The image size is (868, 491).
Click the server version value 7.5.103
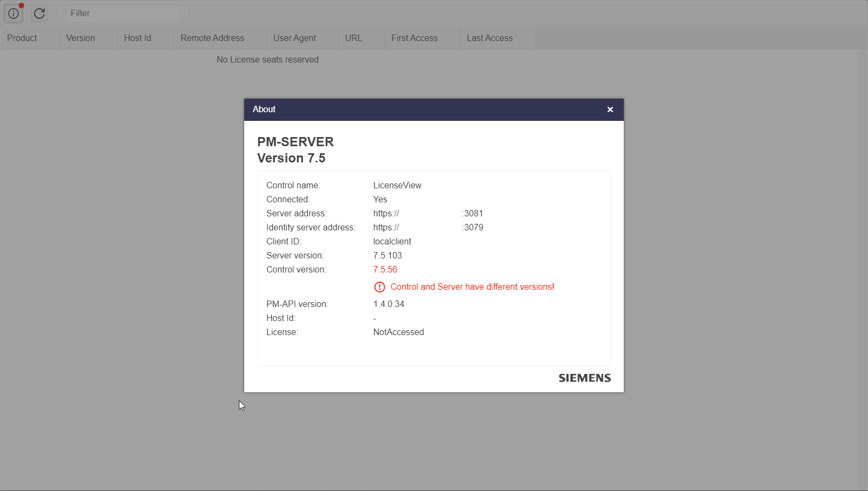click(388, 256)
